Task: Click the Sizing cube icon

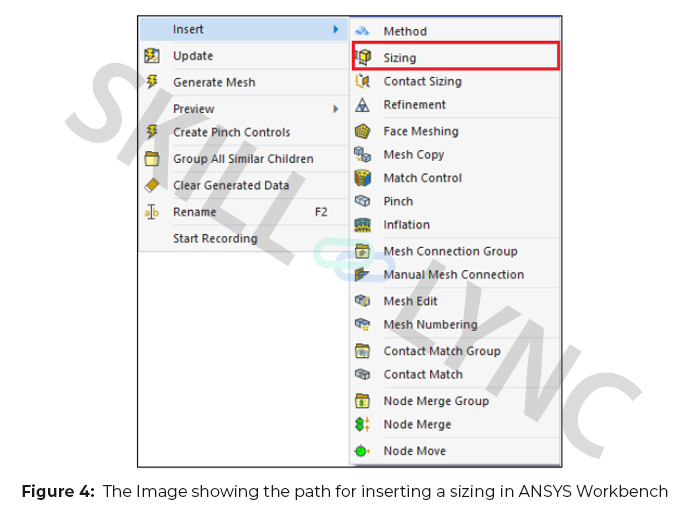Action: point(363,57)
